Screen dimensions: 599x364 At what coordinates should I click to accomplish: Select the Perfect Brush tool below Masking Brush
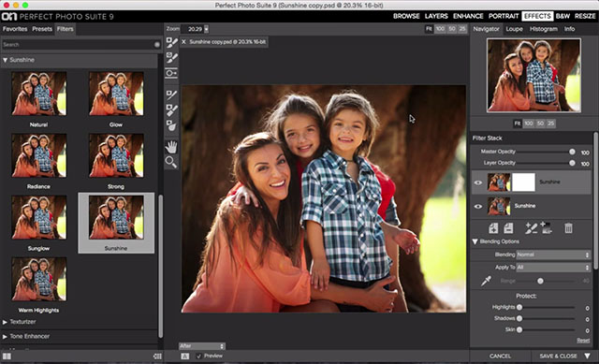point(171,58)
